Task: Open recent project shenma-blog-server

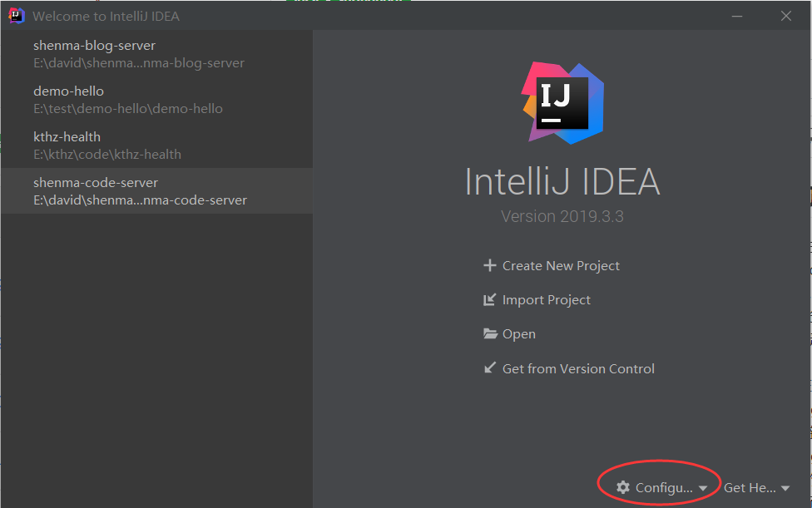Action: (156, 54)
